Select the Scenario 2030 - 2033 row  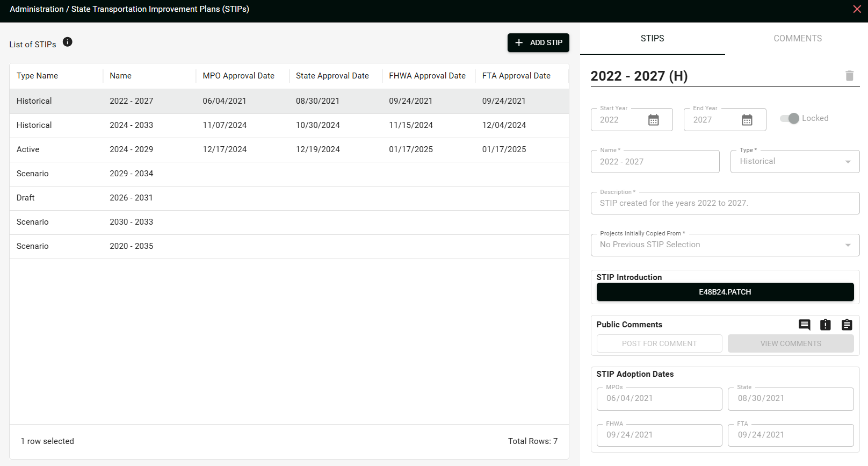[x=289, y=222]
